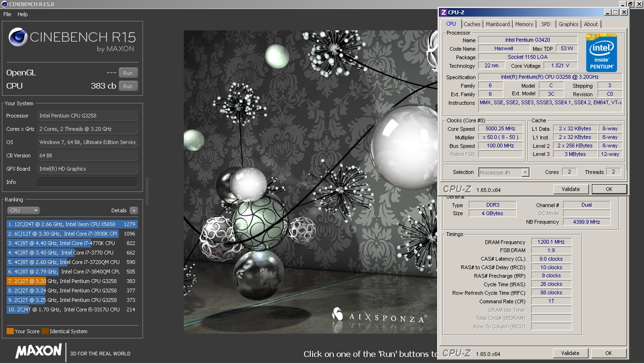
Task: Select ranking row Core i5-3317U score 214
Action: [x=72, y=309]
